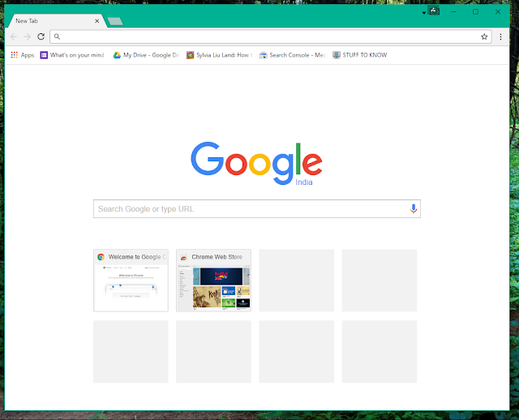This screenshot has height=420, width=519.
Task: Open the Chrome three-dot menu
Action: click(x=500, y=36)
